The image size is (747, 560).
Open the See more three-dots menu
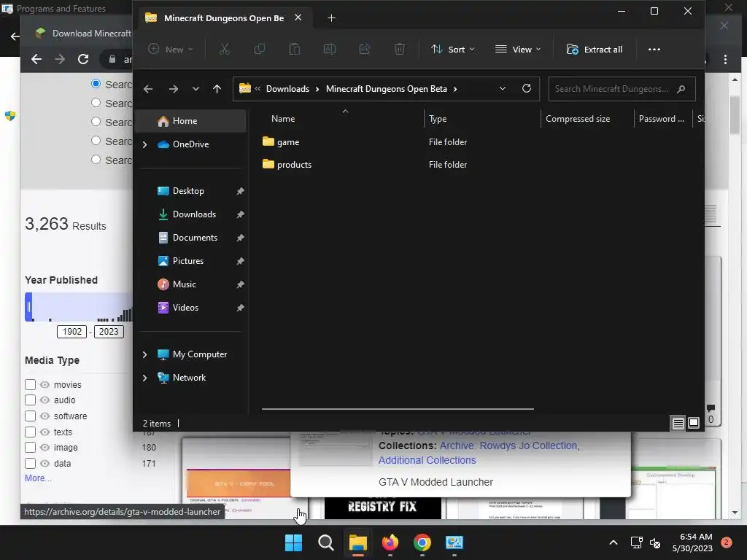click(x=654, y=49)
